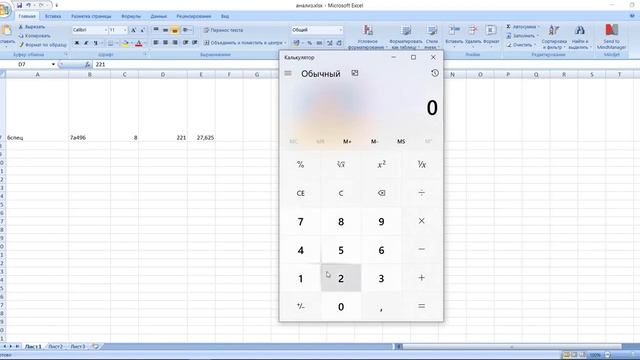Align cell text to the right
Viewport: 640px width, 360px height.
pos(175,42)
